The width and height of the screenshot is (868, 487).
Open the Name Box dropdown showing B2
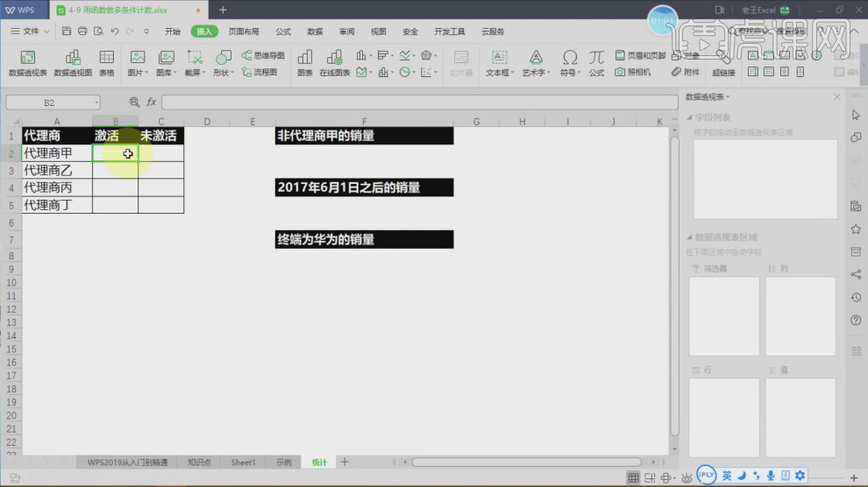(x=96, y=102)
